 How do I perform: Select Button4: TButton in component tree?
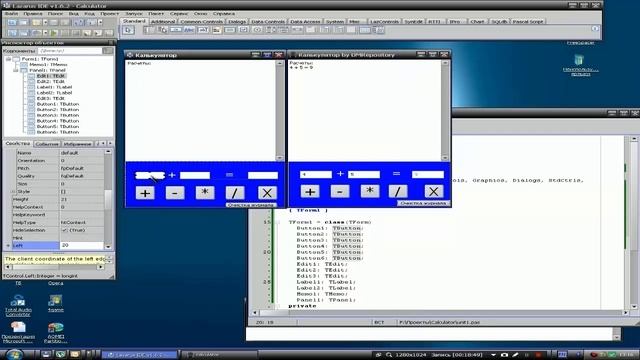[58, 121]
